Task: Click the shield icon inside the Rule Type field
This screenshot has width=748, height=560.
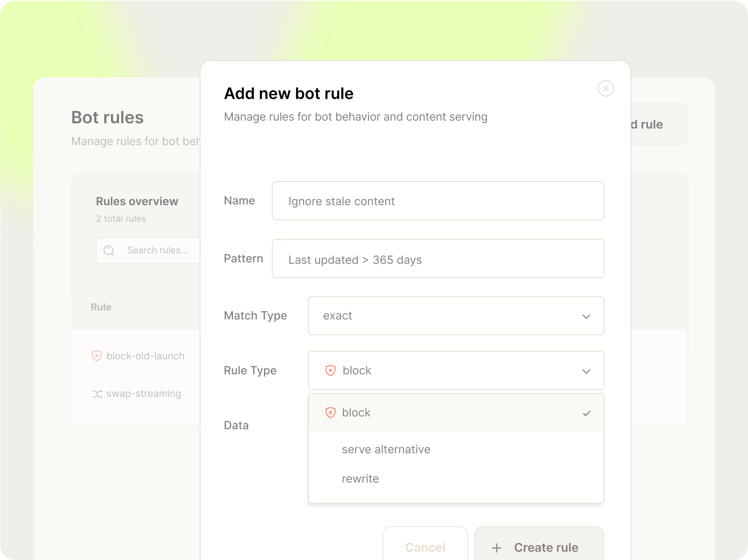Action: 330,371
